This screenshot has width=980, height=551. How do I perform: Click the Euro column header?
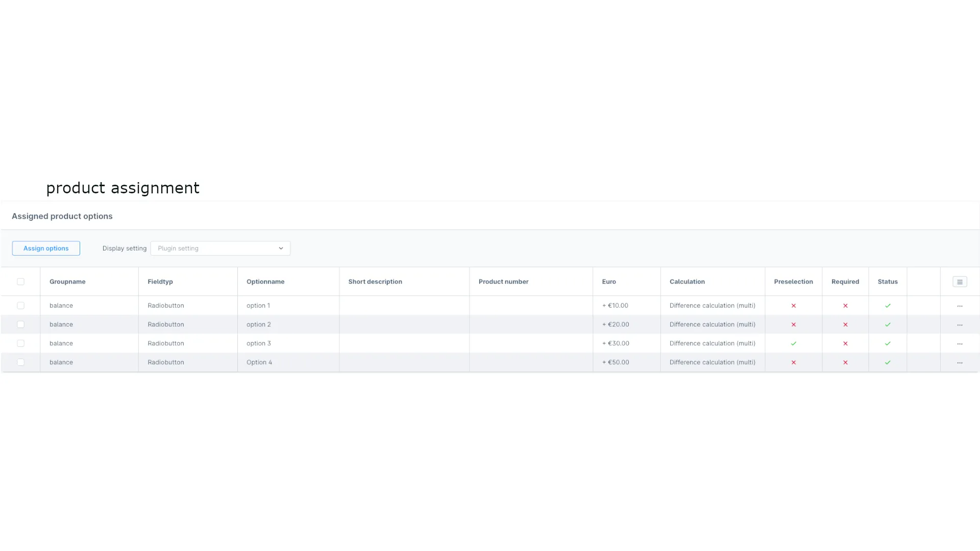[609, 282]
